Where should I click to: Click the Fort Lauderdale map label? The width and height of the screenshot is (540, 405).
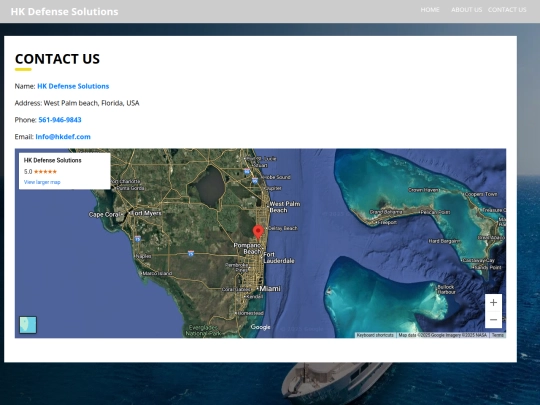279,258
